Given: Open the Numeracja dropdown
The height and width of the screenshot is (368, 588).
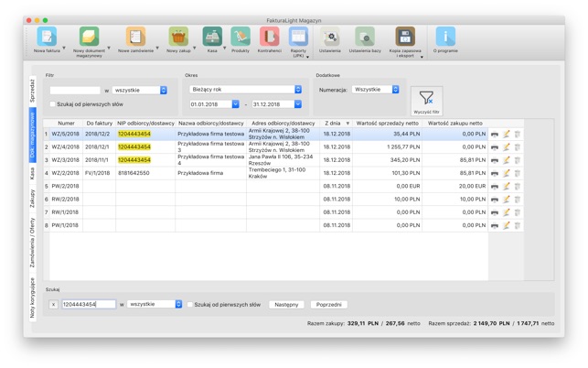Looking at the screenshot, I should (376, 90).
